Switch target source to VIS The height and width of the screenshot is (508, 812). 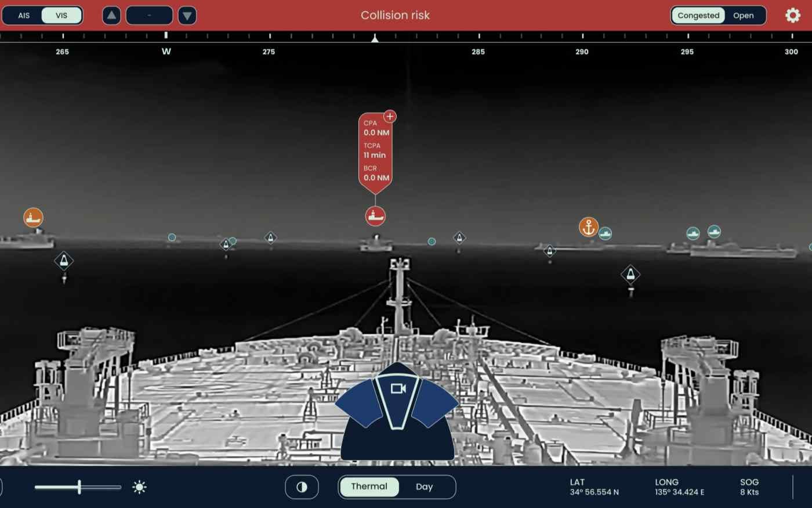point(61,16)
